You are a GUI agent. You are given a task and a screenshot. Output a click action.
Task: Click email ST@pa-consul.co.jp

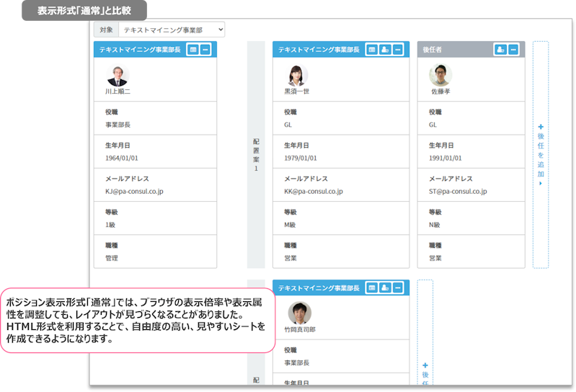[x=458, y=192]
